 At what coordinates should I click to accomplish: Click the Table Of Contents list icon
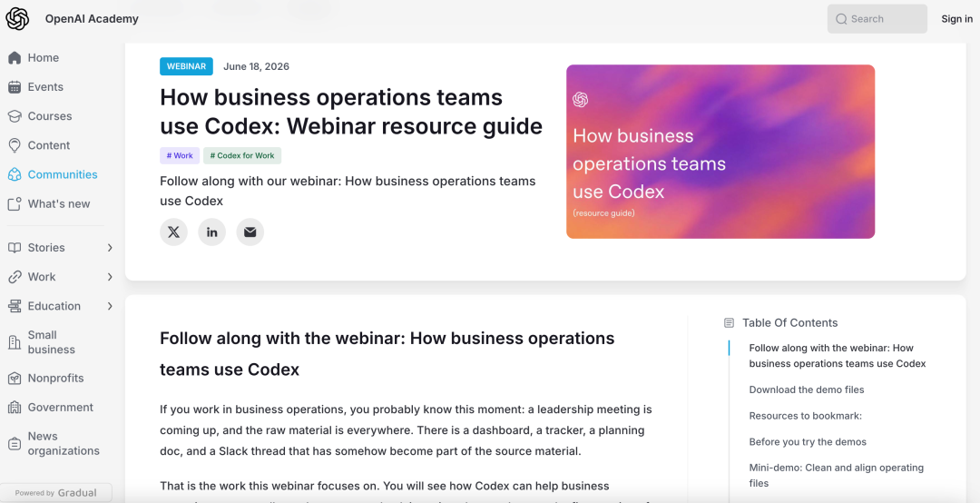coord(729,323)
